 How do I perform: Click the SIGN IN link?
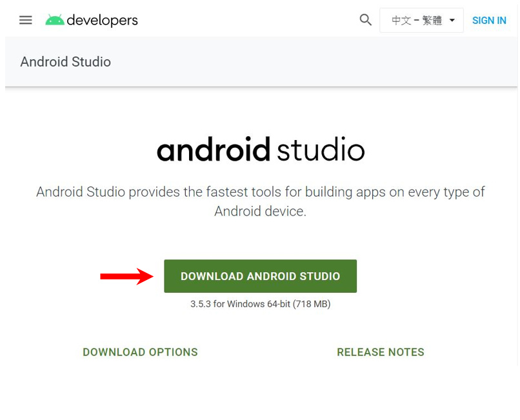point(489,21)
